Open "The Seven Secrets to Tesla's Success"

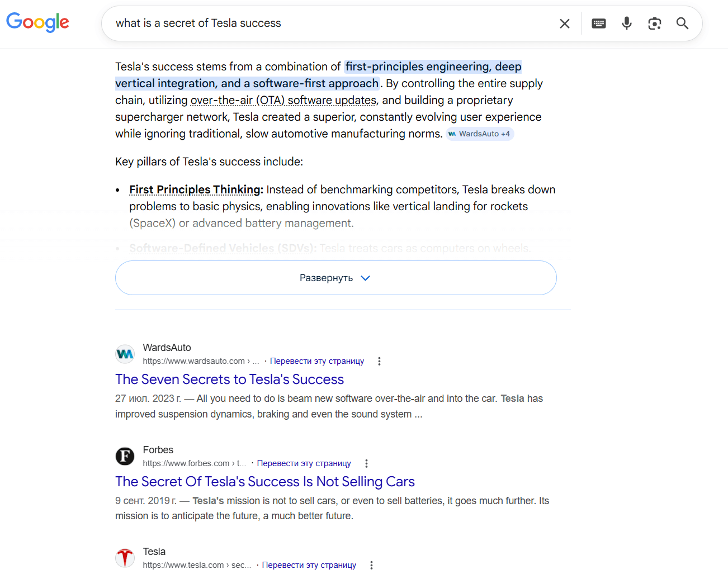(229, 379)
